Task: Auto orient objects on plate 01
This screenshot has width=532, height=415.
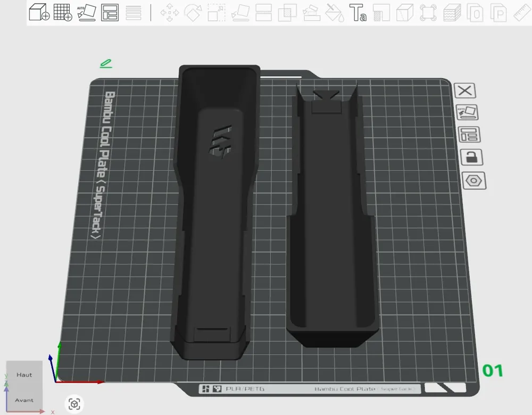Action: 467,112
